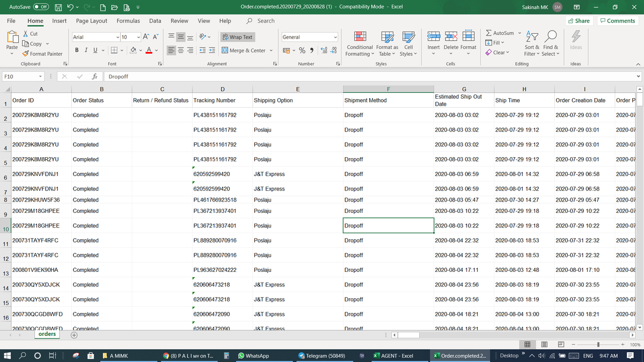This screenshot has height=362, width=644.
Task: Switch to the Data ribbon tab
Action: click(x=155, y=21)
